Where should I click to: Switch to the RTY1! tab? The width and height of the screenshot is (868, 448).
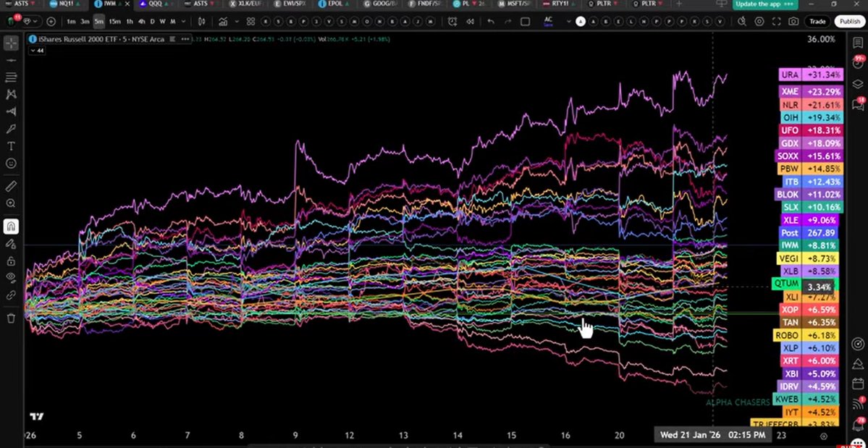560,4
